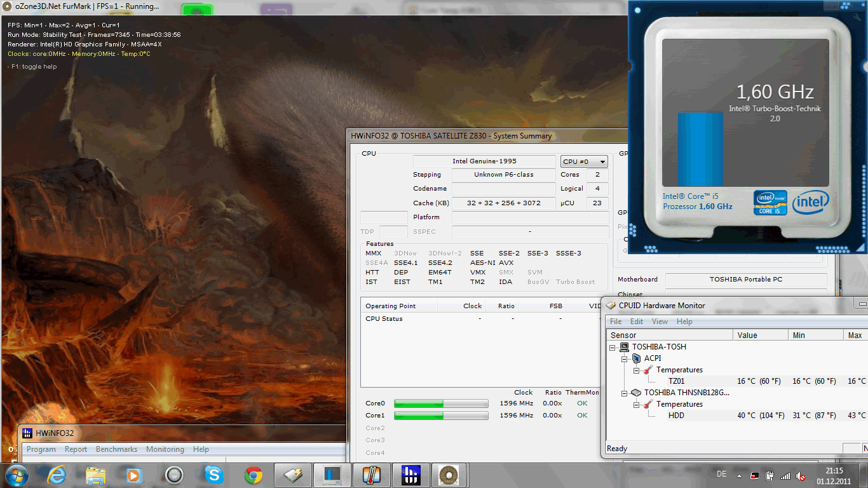Click the Core1 load bar
Viewport: 868px width, 488px height.
(x=441, y=416)
